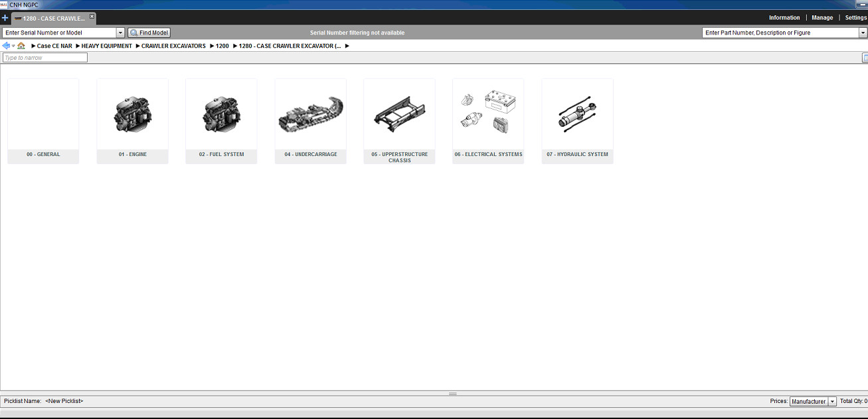Viewport: 868px width, 419px height.
Task: Click the 00 - GENERAL label
Action: [x=43, y=154]
